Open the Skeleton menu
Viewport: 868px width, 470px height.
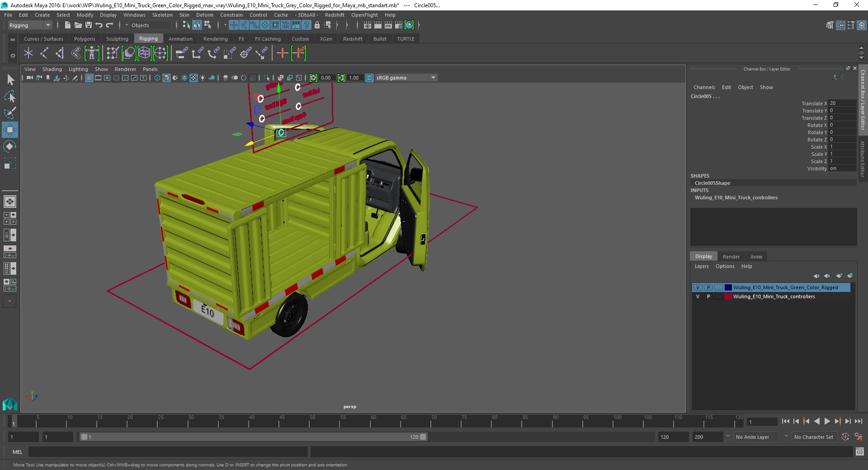[x=162, y=15]
